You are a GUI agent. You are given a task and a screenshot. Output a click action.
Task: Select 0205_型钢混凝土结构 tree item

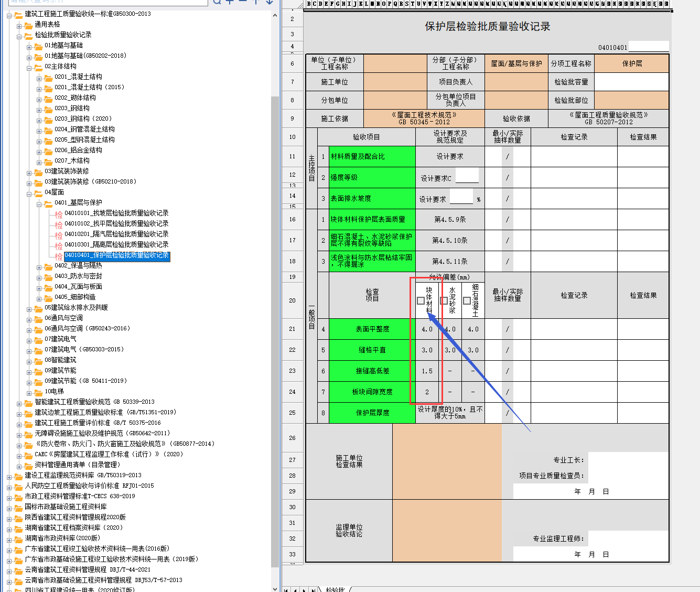pyautogui.click(x=84, y=140)
